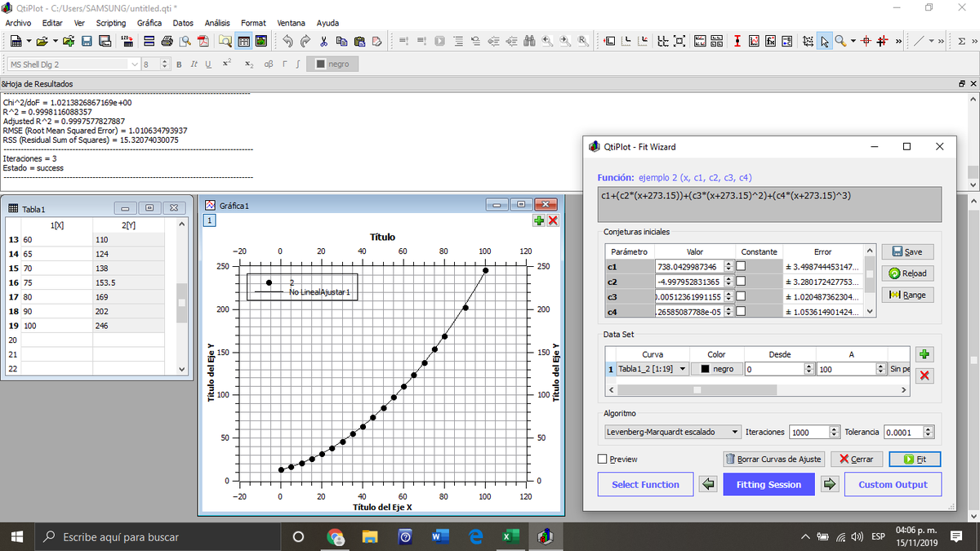Click the Copy selection icon

coord(341,41)
